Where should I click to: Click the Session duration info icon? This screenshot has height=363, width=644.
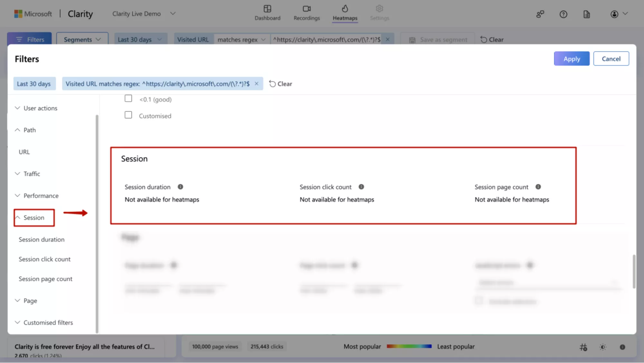pos(180,187)
